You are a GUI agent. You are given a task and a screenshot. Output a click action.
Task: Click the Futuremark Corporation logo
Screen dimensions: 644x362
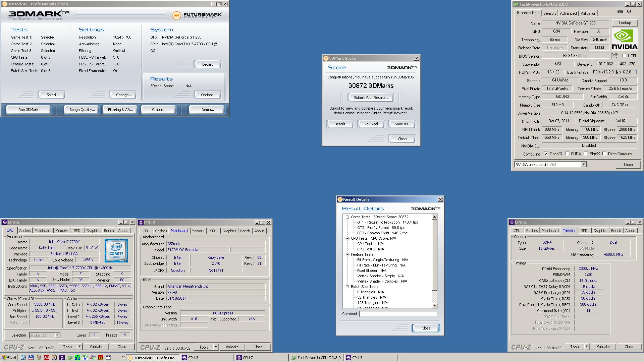[197, 15]
